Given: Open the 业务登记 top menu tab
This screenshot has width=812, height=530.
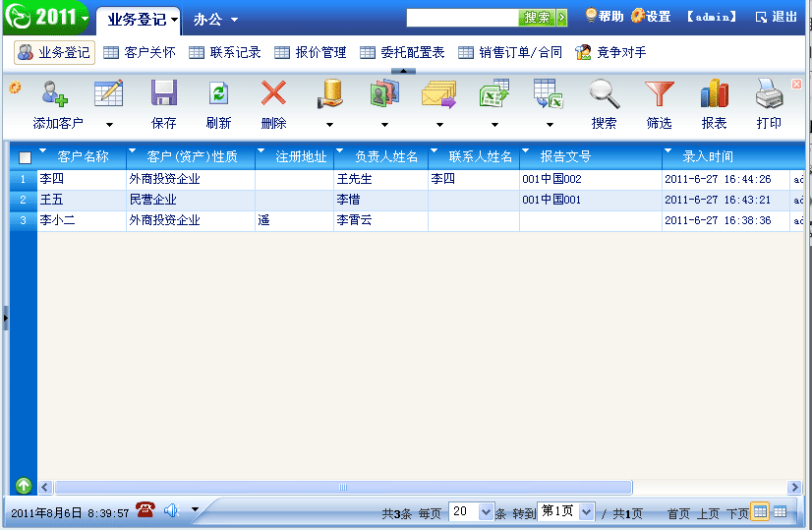Looking at the screenshot, I should [139, 20].
